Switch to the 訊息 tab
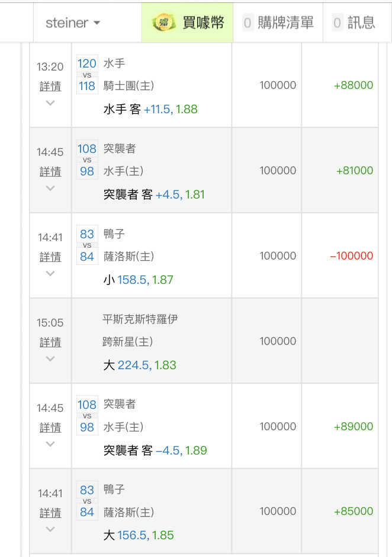 tap(361, 23)
